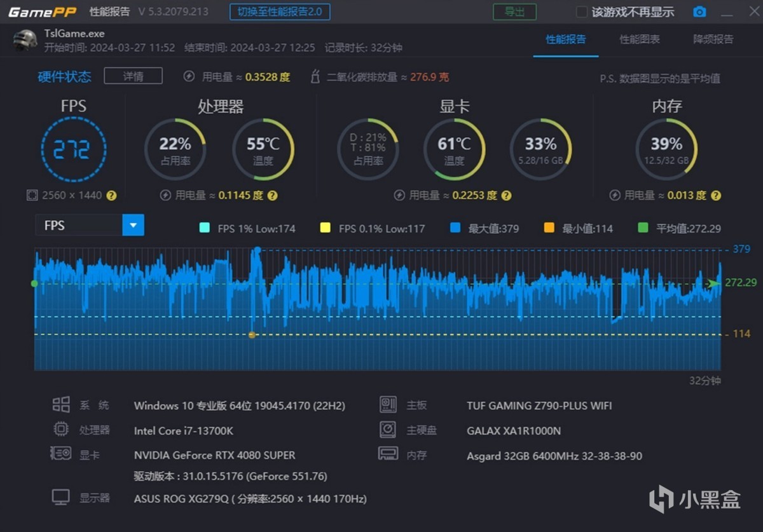Viewport: 763px width, 532px height.
Task: Click the motherboard icon in specs
Action: pos(388,405)
